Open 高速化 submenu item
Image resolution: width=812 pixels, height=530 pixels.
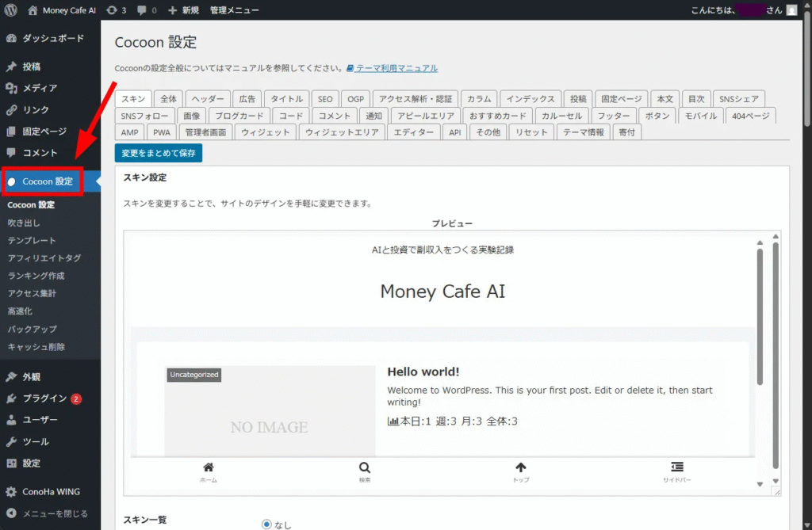[20, 311]
